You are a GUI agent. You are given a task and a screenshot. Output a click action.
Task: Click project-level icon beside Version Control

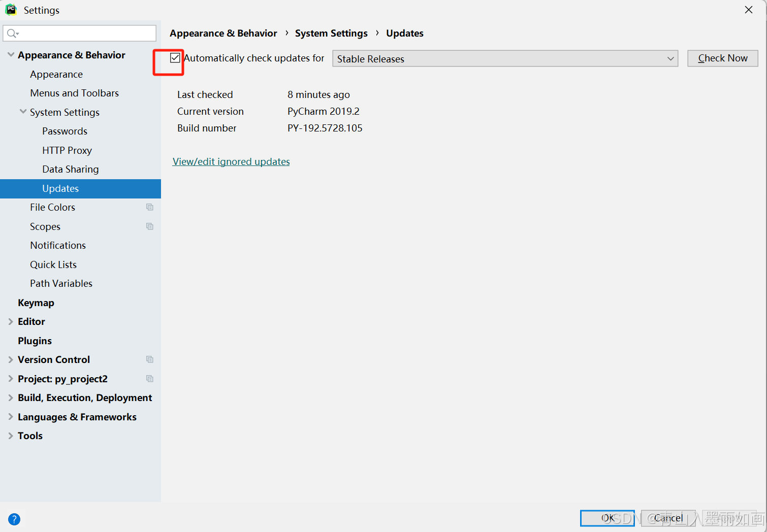coord(150,359)
